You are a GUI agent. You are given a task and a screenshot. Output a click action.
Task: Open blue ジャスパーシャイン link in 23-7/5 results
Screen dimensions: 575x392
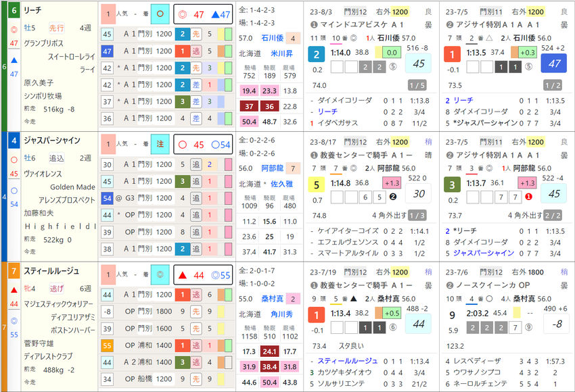(x=483, y=253)
